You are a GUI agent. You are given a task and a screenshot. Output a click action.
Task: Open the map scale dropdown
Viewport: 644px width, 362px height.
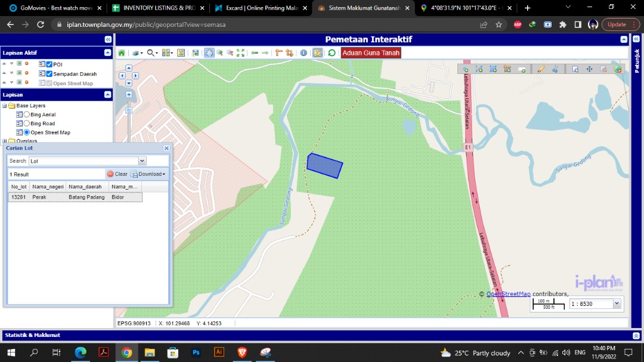click(x=617, y=304)
